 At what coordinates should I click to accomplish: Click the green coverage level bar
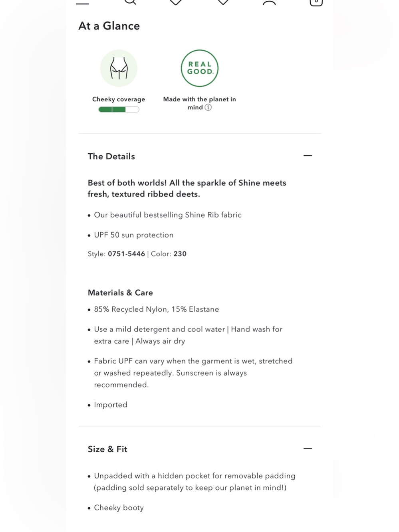coord(119,109)
